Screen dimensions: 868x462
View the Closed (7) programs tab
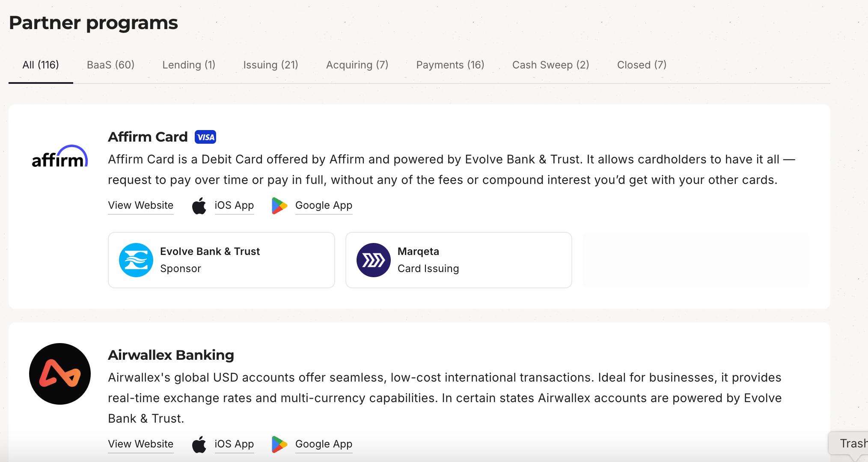[642, 65]
